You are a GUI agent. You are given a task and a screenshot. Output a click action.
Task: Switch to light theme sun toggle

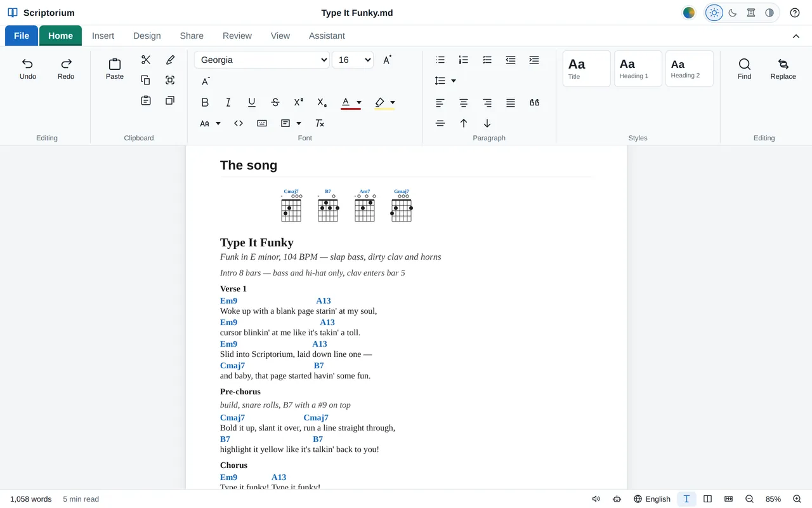tap(714, 13)
